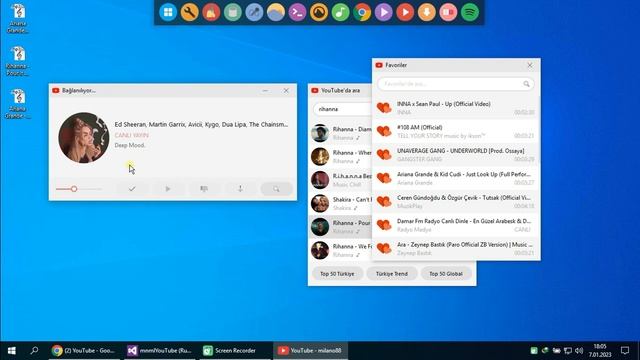Open the green music note dock icon
Viewport: 640px width, 360px height.
340,12
